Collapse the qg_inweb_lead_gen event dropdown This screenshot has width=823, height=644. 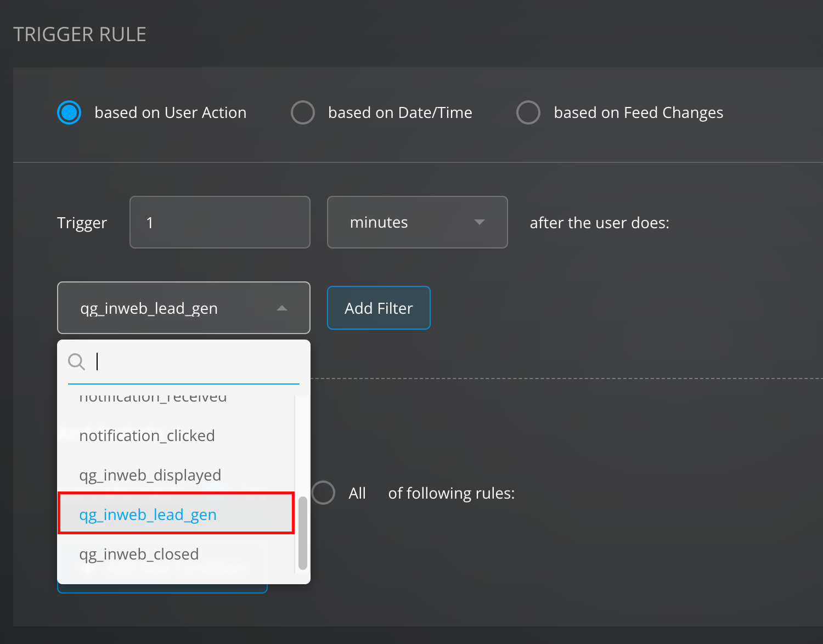183,308
